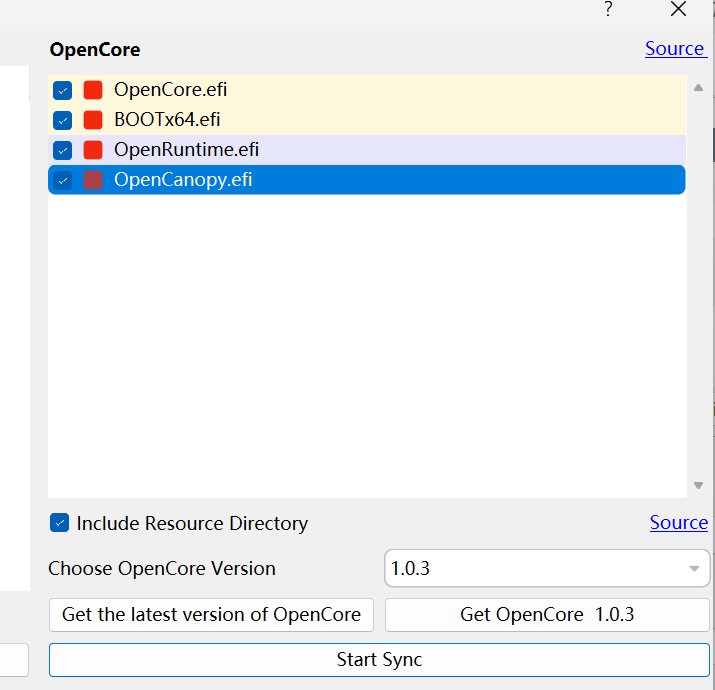Disable Include Resource Directory option
Viewport: 715px width, 690px height.
(x=60, y=523)
